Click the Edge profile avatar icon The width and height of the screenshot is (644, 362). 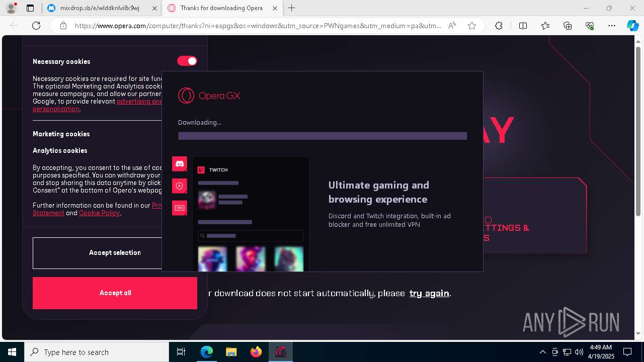click(11, 8)
